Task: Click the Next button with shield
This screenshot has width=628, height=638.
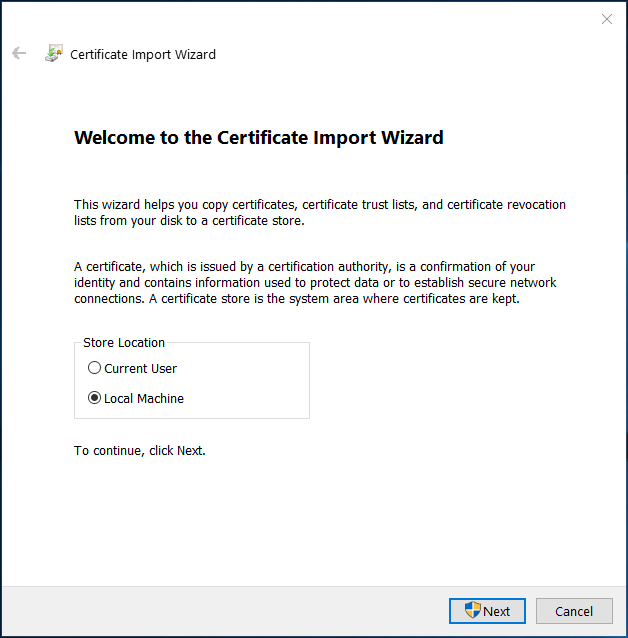Action: tap(487, 611)
